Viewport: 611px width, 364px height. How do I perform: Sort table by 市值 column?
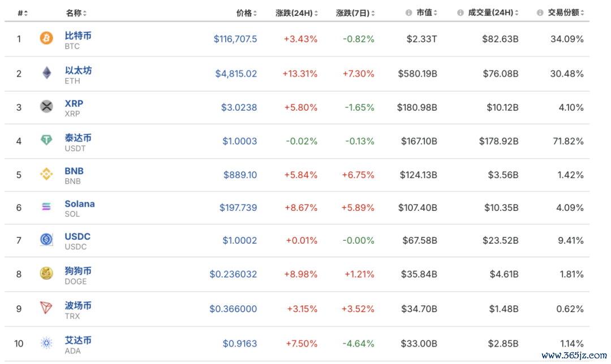click(427, 13)
